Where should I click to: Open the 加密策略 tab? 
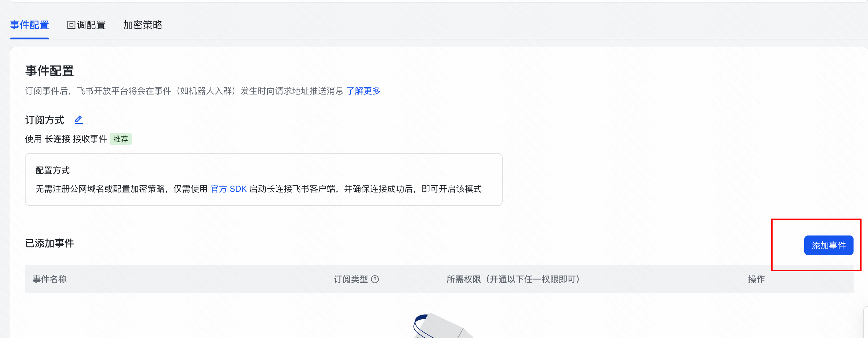tap(143, 25)
